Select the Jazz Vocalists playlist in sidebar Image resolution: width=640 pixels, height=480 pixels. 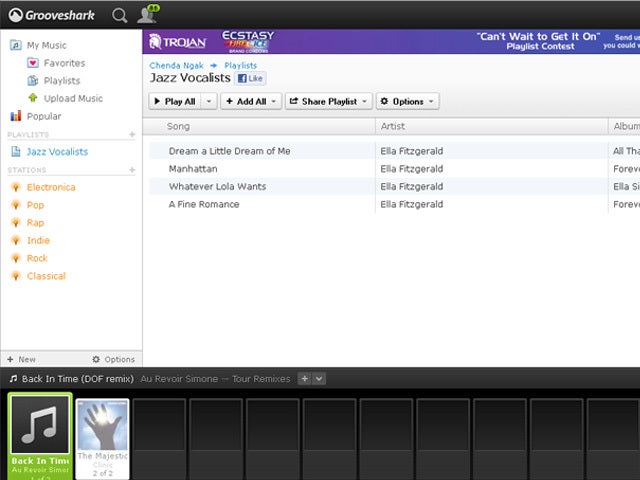click(58, 151)
